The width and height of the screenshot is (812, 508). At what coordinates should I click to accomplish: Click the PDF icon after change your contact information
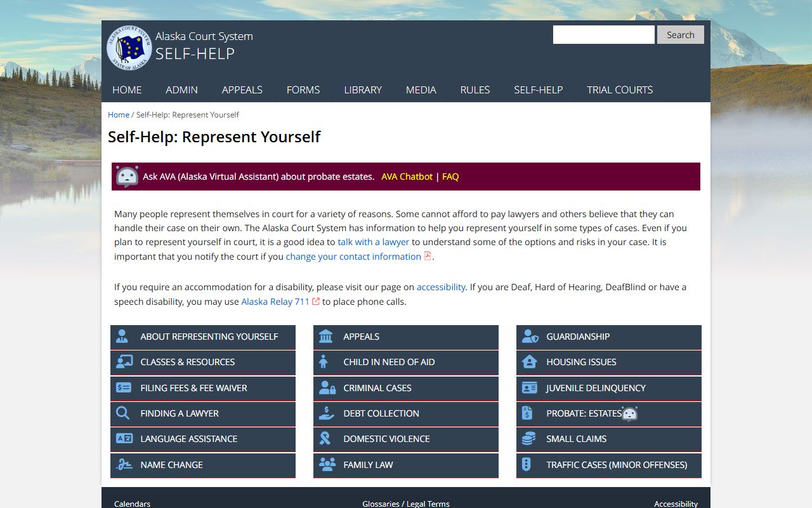(x=428, y=256)
